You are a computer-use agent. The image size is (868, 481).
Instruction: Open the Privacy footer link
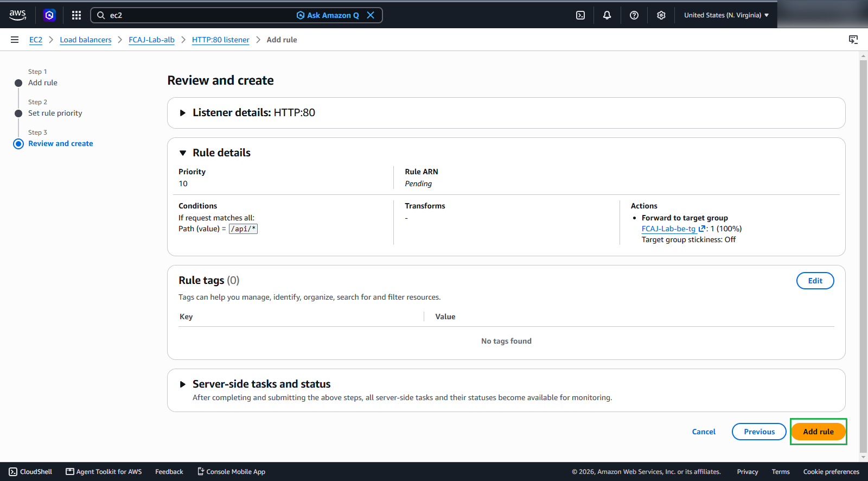(x=747, y=472)
